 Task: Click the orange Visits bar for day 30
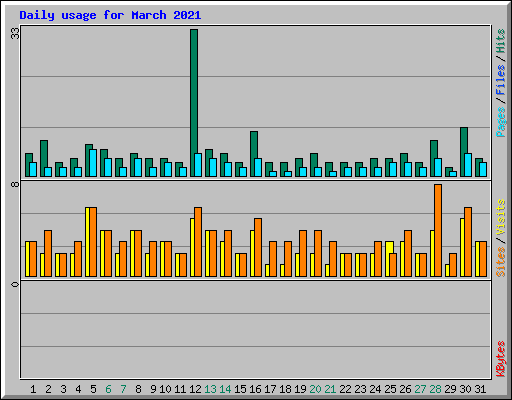click(x=468, y=242)
